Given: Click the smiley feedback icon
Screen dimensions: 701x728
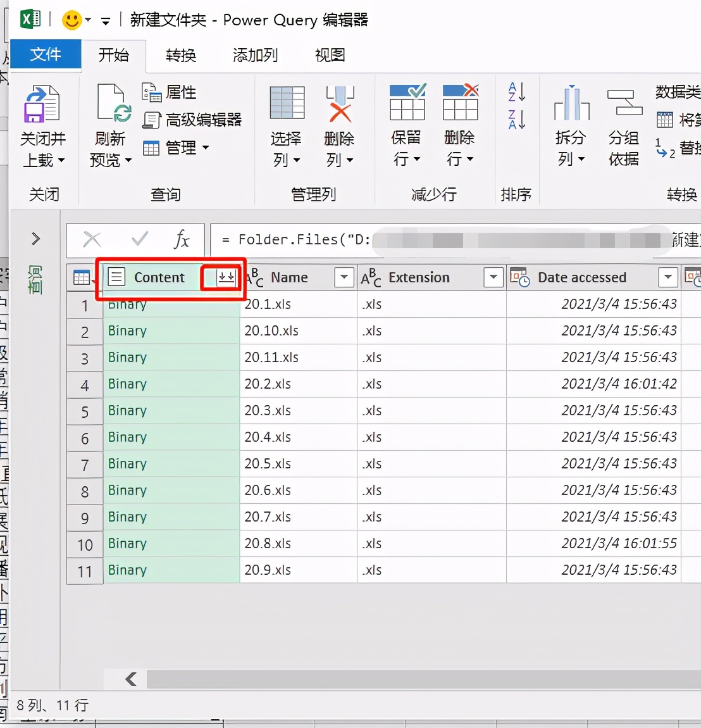Looking at the screenshot, I should tap(71, 20).
